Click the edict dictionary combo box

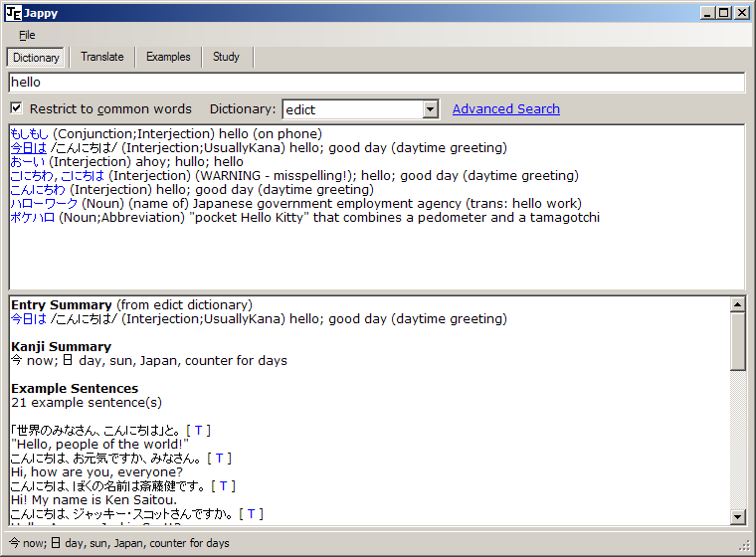[x=352, y=109]
